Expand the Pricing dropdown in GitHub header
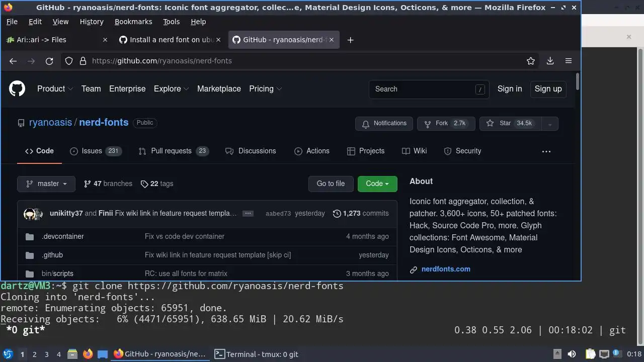The width and height of the screenshot is (644, 362). pos(265,89)
